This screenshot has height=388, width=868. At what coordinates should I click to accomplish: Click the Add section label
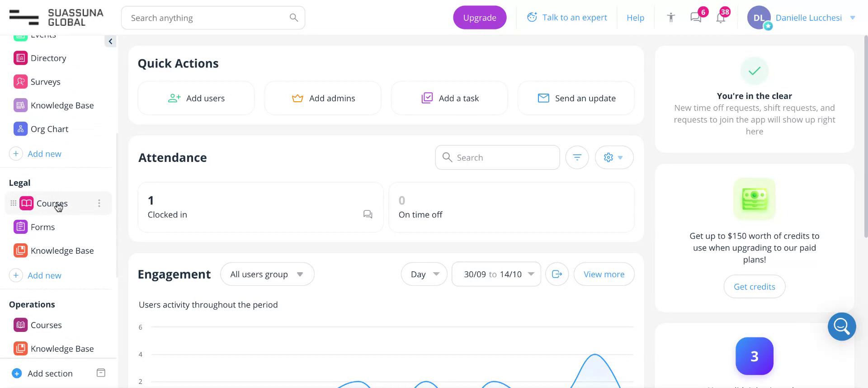(50, 374)
